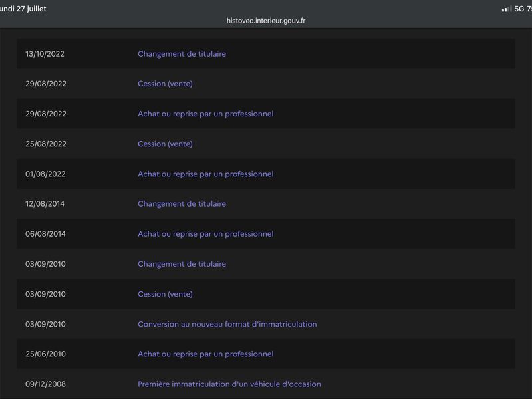Tap the 5G network indicator
Screen dimensions: 532x399
pyautogui.click(x=519, y=9)
